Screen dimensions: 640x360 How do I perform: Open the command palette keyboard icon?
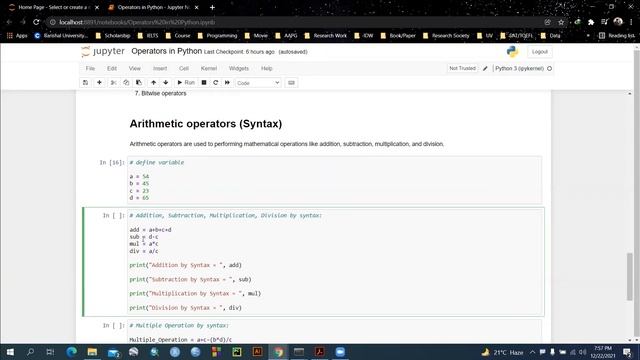pyautogui.click(x=291, y=82)
